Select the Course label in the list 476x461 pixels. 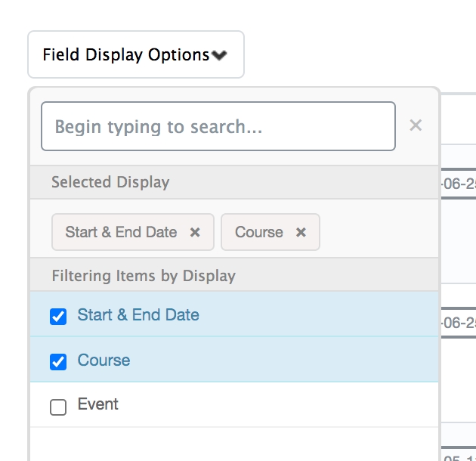coord(104,360)
